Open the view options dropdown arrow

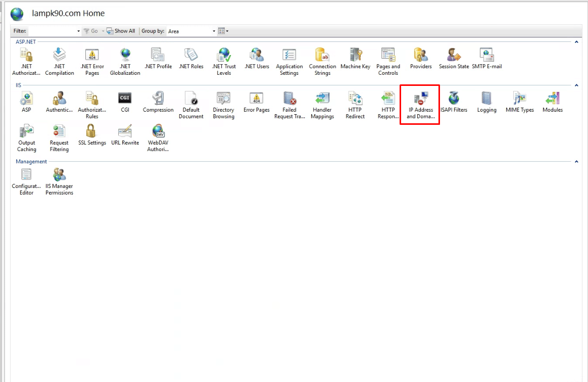point(226,31)
